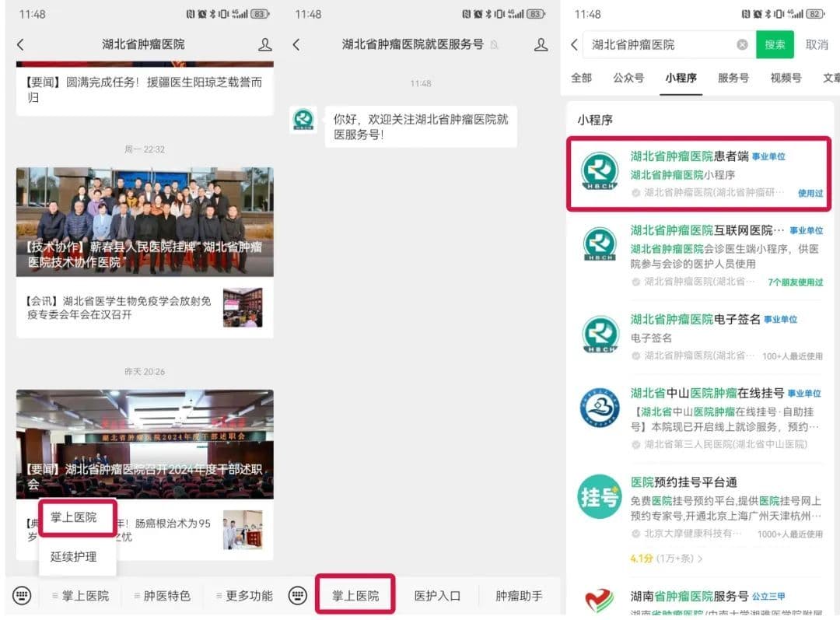Open 要闻 2024年度干部述职会 article image

tap(145, 444)
